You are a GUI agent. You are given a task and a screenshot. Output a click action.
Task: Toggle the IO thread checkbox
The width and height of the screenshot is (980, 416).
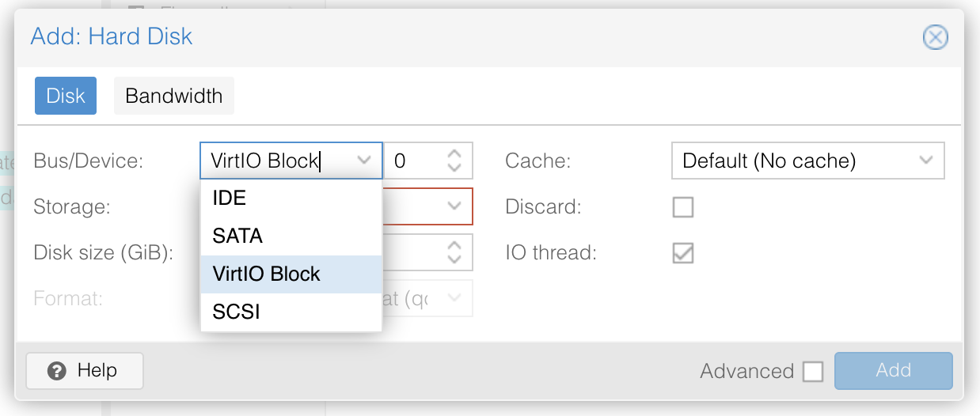coord(682,253)
